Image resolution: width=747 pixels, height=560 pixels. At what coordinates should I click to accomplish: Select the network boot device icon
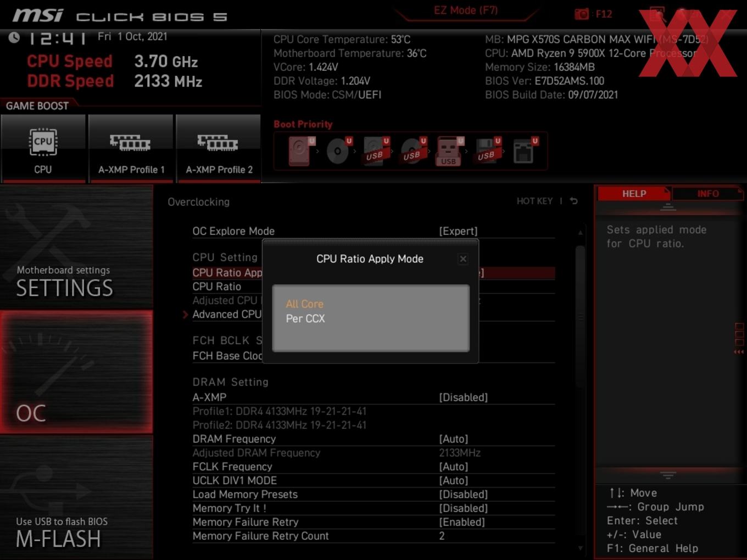[525, 150]
